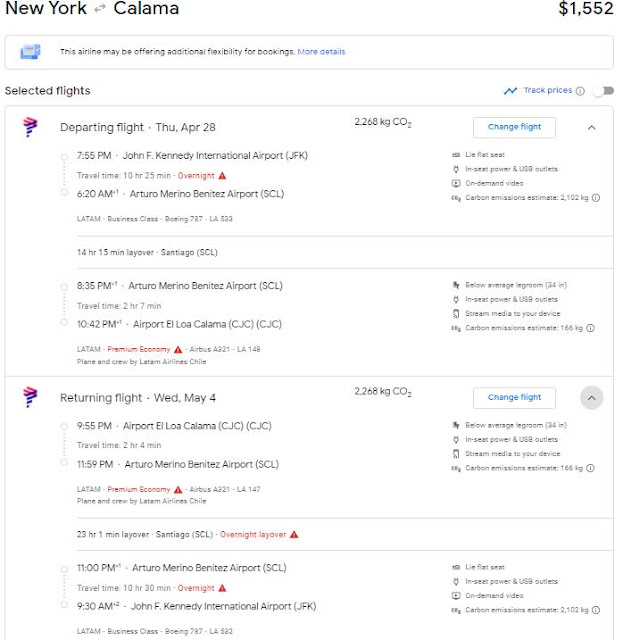Click the round-trip arrows between New York and Calama
623x640 pixels.
click(100, 10)
